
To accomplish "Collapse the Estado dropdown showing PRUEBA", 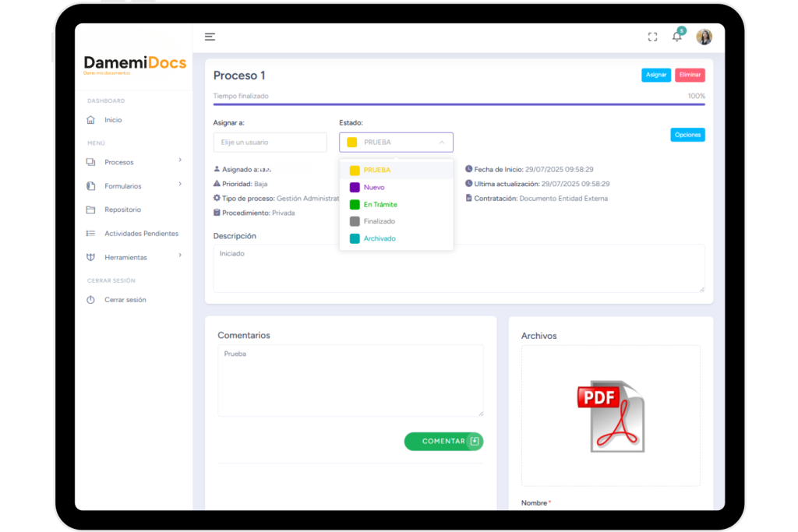I will tap(396, 143).
